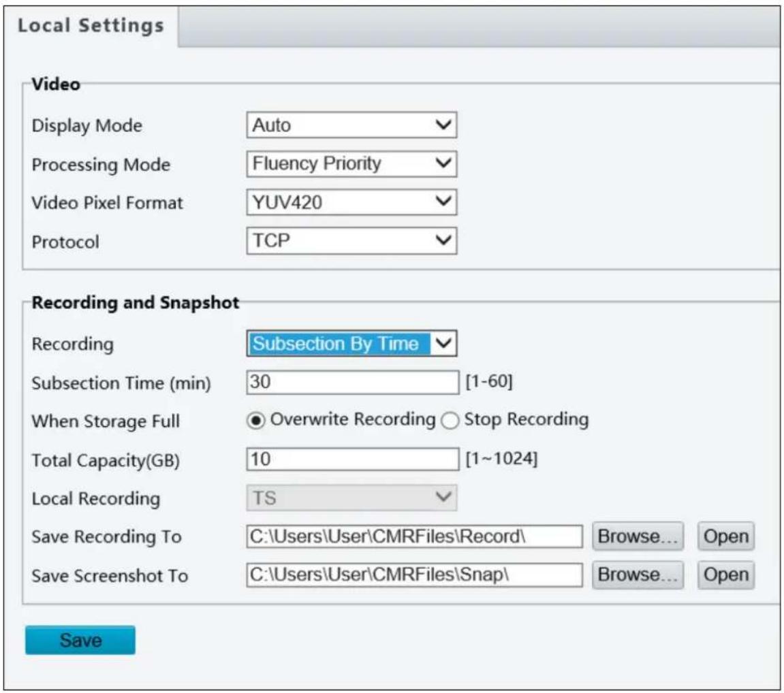Open the Recording Subsection By Time dropdown
Image resolution: width=784 pixels, height=693 pixels.
pyautogui.click(x=351, y=343)
